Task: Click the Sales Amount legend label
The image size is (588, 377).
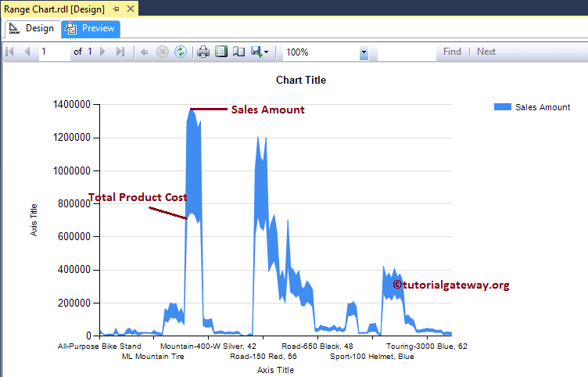Action: (x=543, y=107)
